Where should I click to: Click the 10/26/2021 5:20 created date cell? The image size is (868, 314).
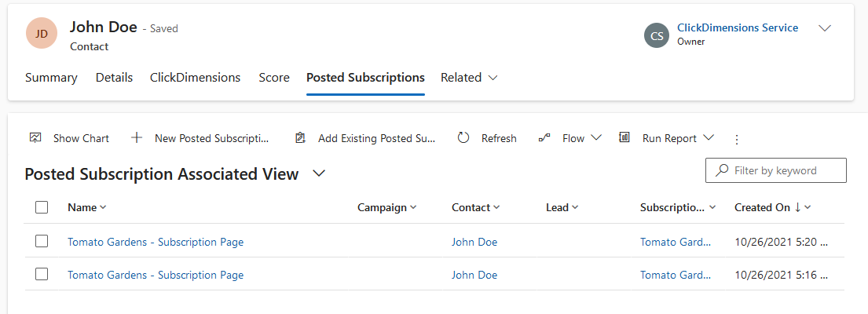coord(781,242)
